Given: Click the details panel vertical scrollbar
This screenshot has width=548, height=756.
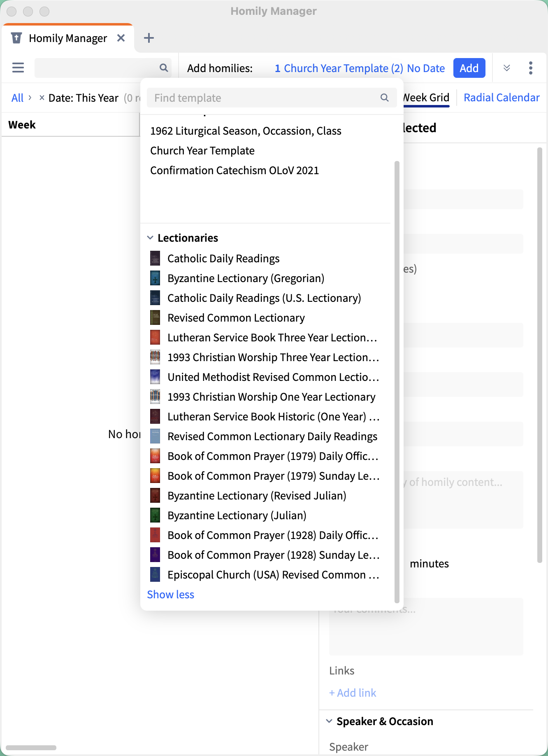Looking at the screenshot, I should 540,355.
